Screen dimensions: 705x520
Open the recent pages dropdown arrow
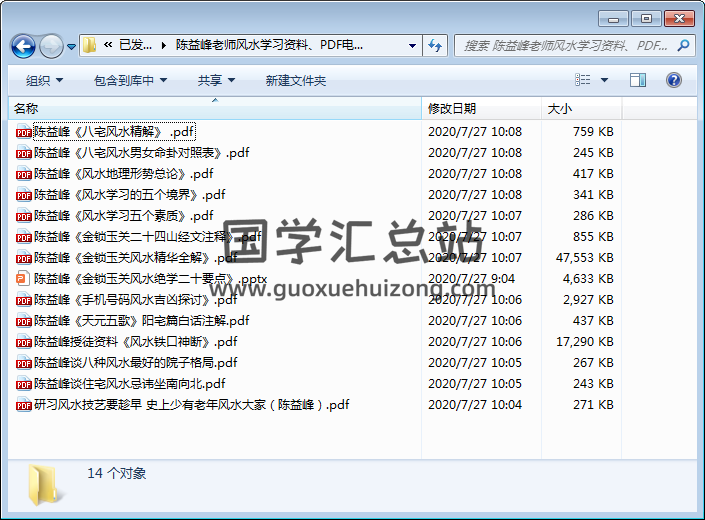pos(72,46)
